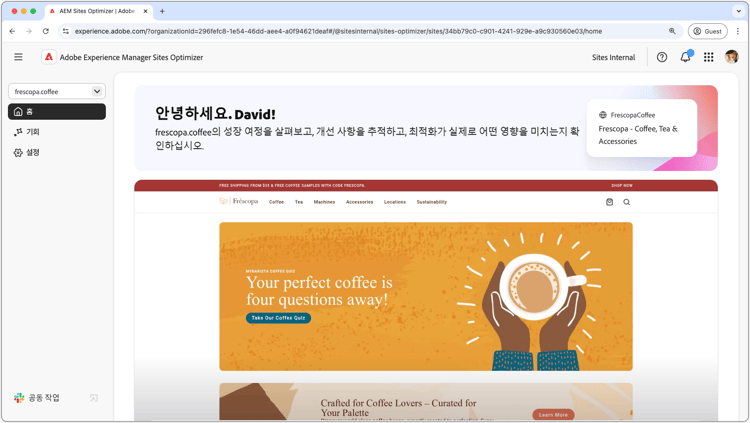The image size is (750, 423).
Task: Click the site info icon in address bar
Action: [x=66, y=31]
